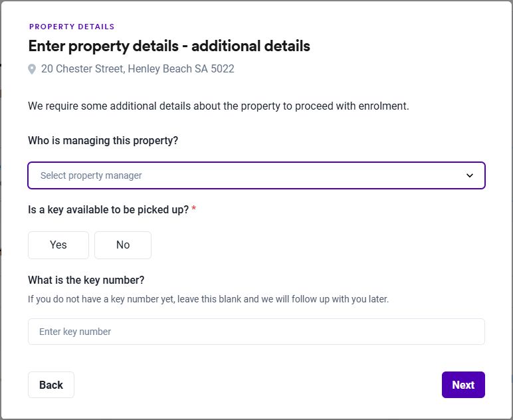Click the leave this blank helper text
The width and height of the screenshot is (513, 420).
pos(208,299)
